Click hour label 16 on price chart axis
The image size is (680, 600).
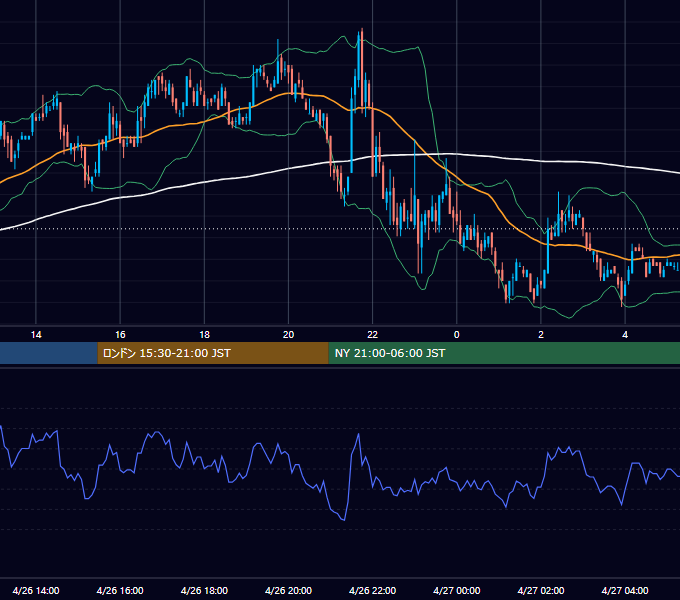click(120, 335)
